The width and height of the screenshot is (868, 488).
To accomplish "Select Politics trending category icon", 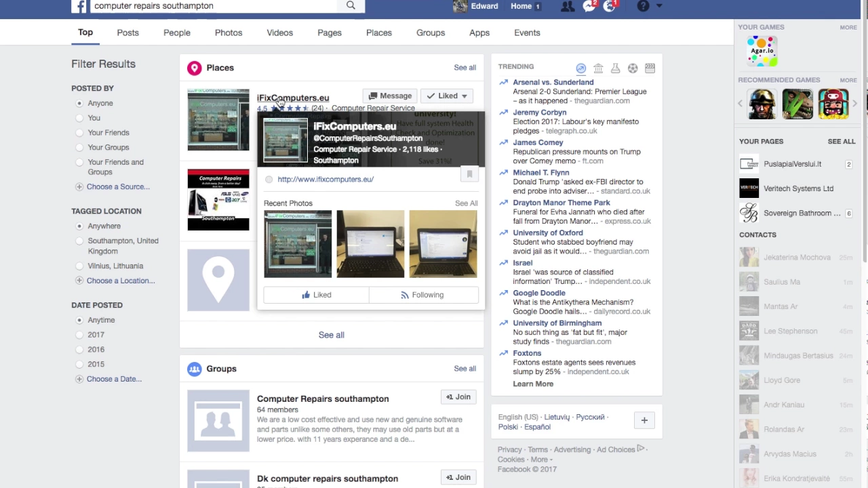I will click(598, 68).
